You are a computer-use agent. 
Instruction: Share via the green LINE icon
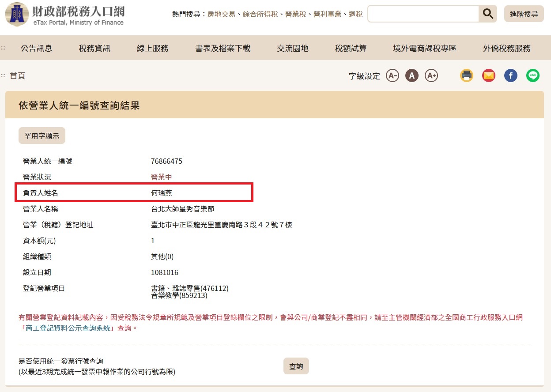[533, 75]
